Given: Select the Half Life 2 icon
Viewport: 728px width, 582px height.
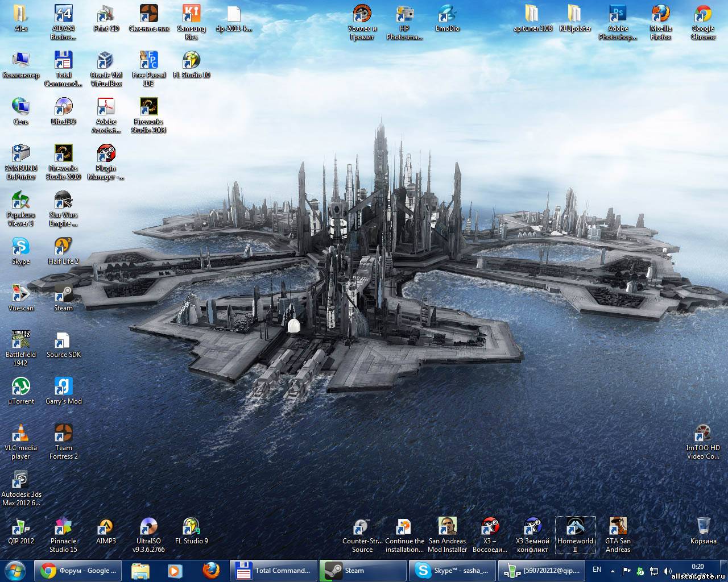Looking at the screenshot, I should (x=63, y=248).
